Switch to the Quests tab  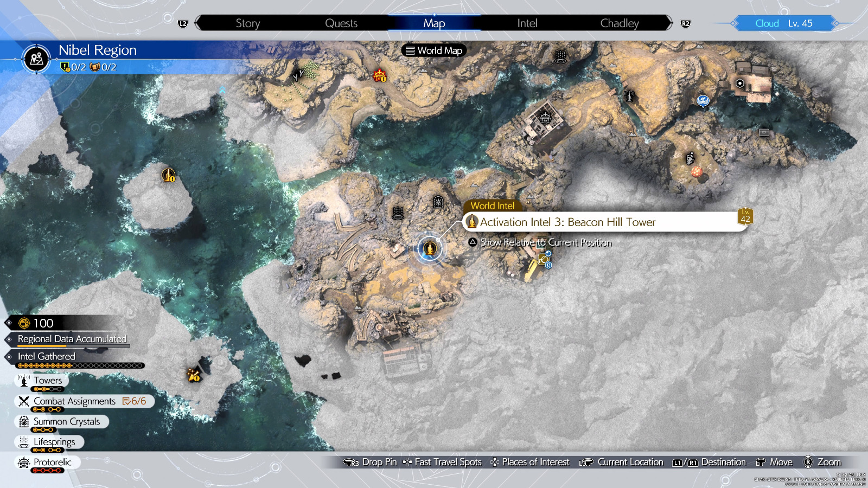pos(341,23)
